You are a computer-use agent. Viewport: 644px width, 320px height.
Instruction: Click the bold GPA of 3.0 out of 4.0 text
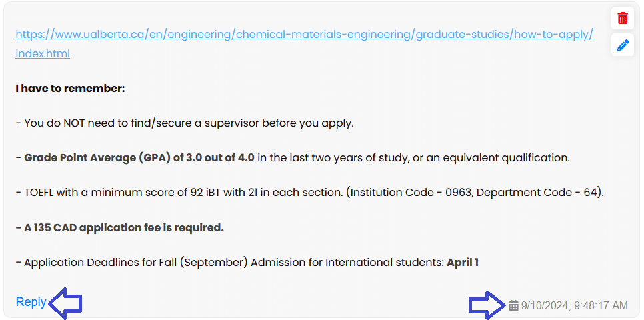(139, 158)
